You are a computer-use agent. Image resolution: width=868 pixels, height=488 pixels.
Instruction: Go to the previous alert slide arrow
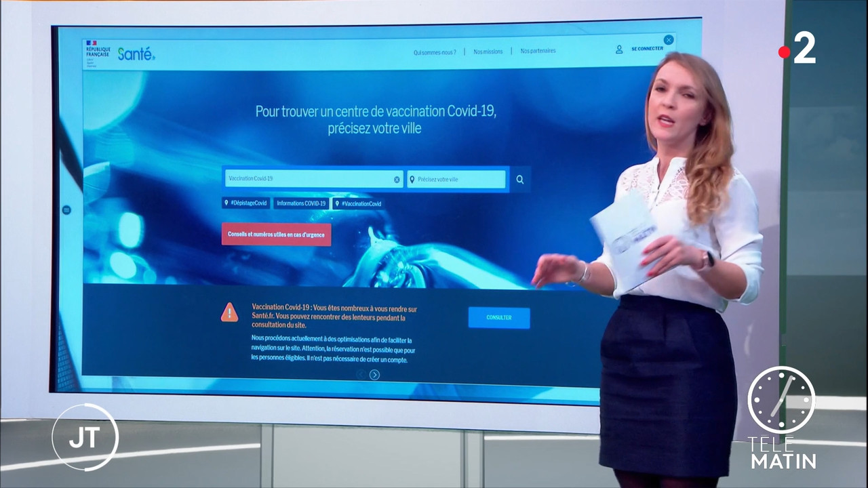pyautogui.click(x=361, y=375)
